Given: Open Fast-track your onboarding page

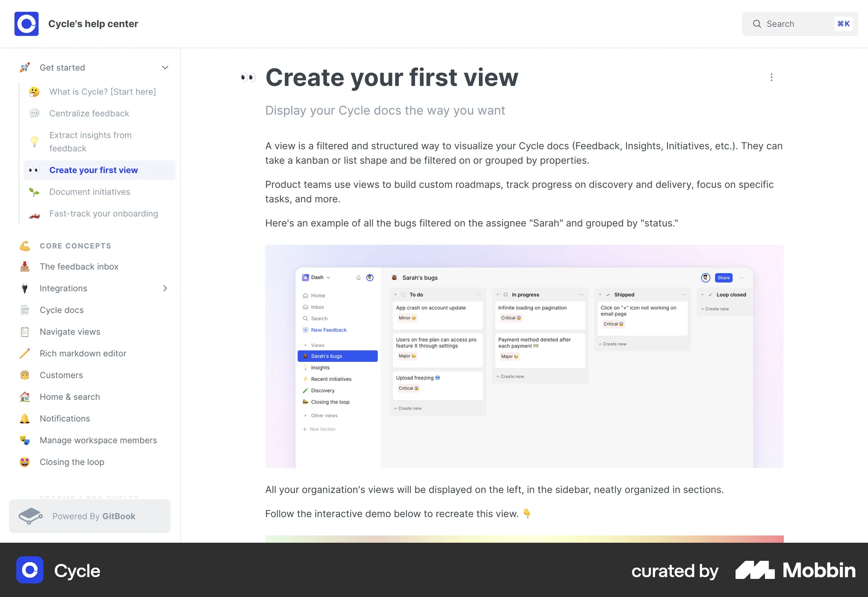Looking at the screenshot, I should (x=104, y=213).
